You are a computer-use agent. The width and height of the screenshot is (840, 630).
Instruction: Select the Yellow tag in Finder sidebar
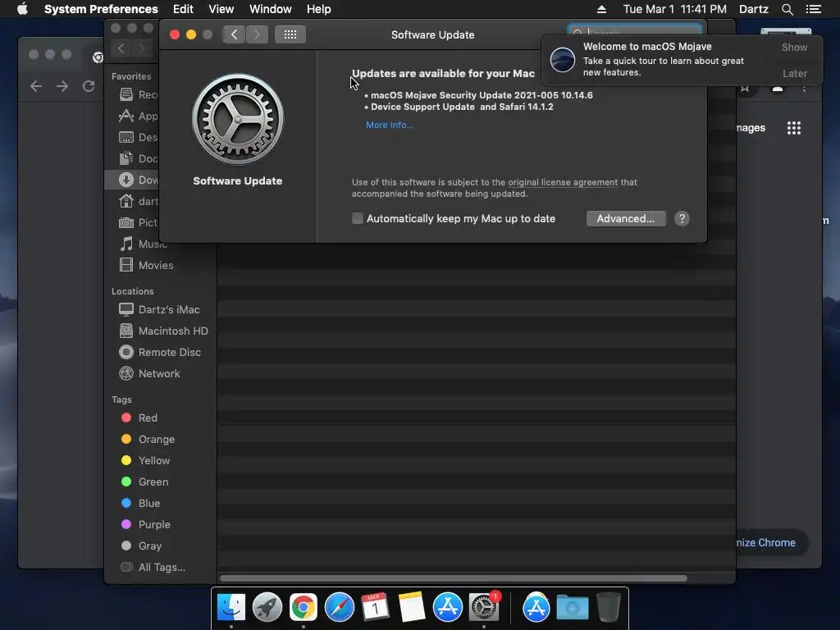point(153,461)
